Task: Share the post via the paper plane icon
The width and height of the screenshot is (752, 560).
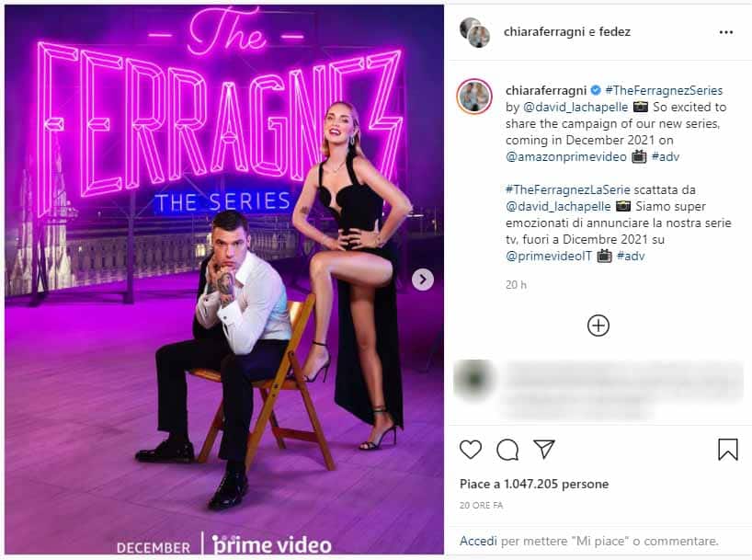Action: 544,451
